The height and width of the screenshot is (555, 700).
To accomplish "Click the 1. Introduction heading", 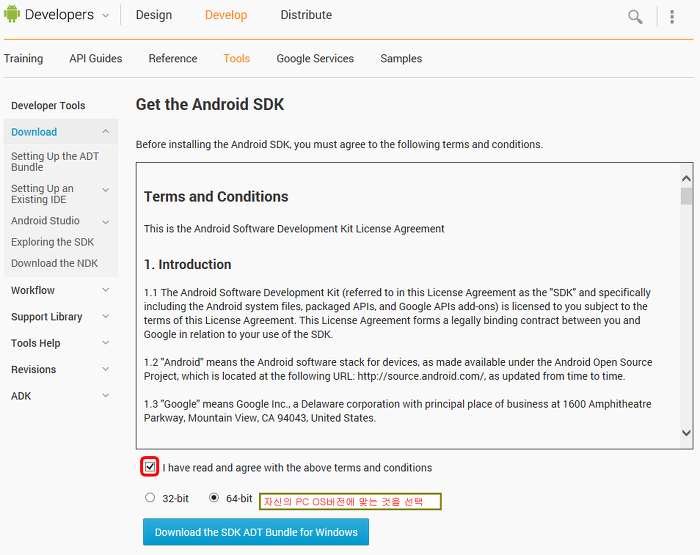I will click(188, 264).
